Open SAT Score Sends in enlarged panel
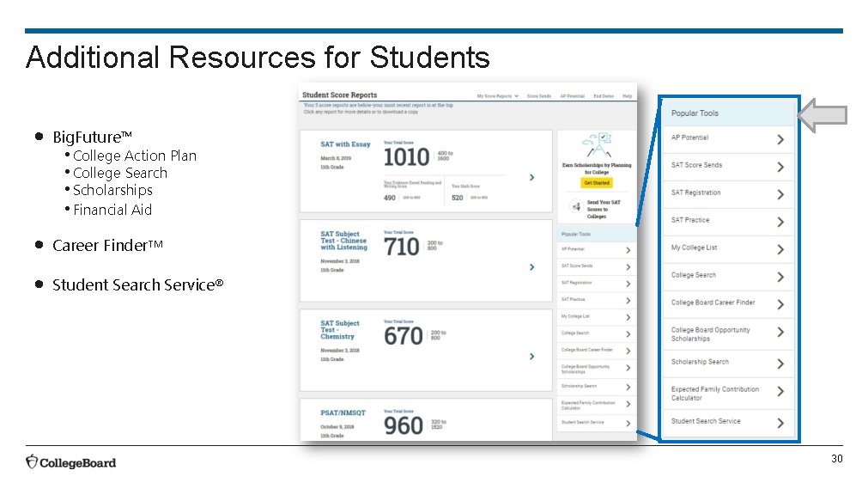This screenshot has height=489, width=868. pyautogui.click(x=696, y=165)
